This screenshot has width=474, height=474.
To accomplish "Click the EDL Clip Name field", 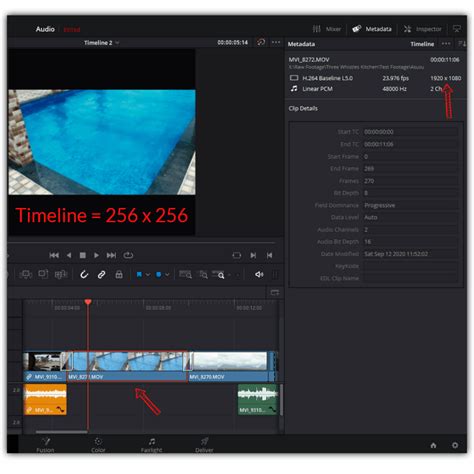I will [410, 278].
